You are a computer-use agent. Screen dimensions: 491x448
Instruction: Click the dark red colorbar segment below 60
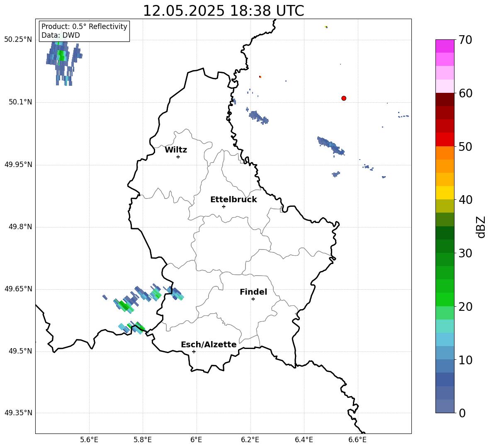tap(445, 99)
